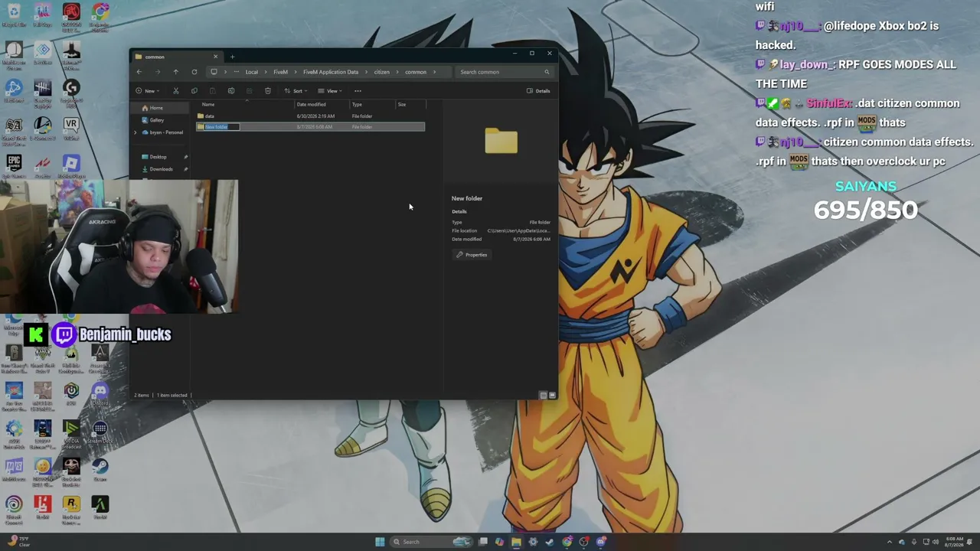Select the Steam desktop shortcut
This screenshot has height=551, width=980.
click(100, 469)
